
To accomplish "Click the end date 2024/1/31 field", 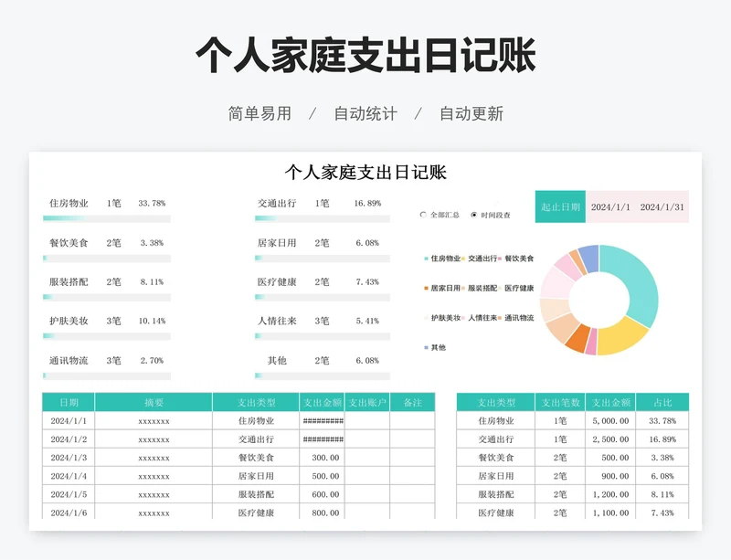I will (x=662, y=207).
